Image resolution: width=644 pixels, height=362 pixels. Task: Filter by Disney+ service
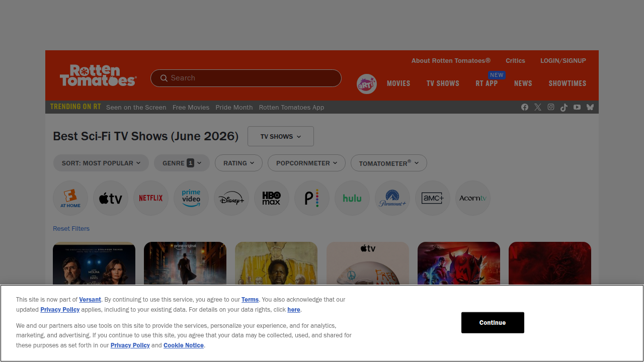[231, 198]
